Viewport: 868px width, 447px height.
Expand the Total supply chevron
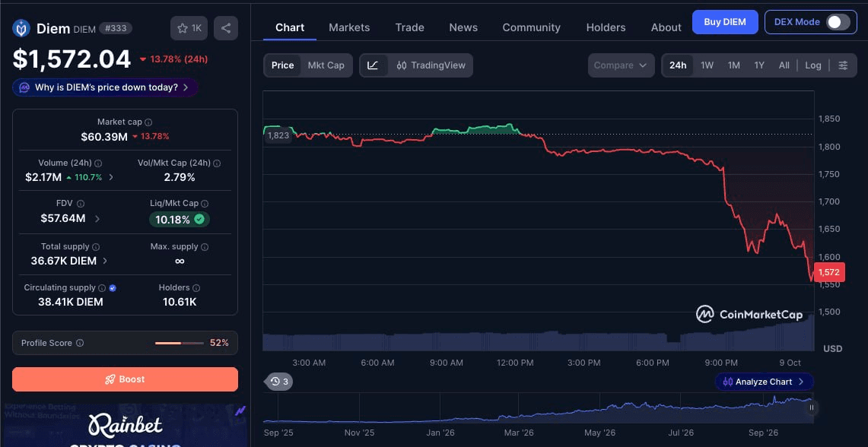[106, 261]
